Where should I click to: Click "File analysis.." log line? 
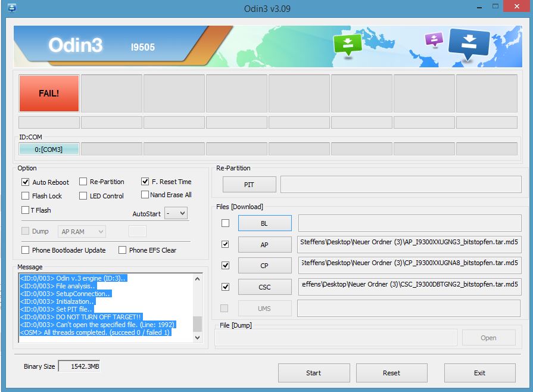point(58,286)
